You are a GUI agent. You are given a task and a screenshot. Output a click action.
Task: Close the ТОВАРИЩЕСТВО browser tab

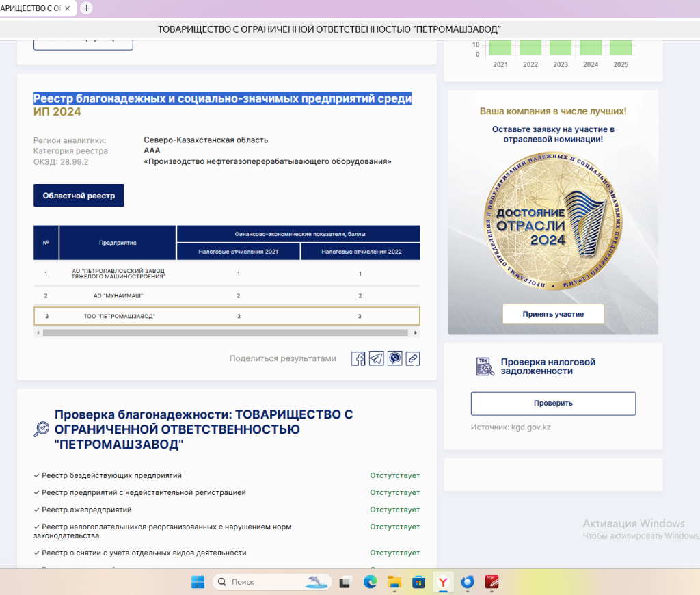pyautogui.click(x=68, y=8)
